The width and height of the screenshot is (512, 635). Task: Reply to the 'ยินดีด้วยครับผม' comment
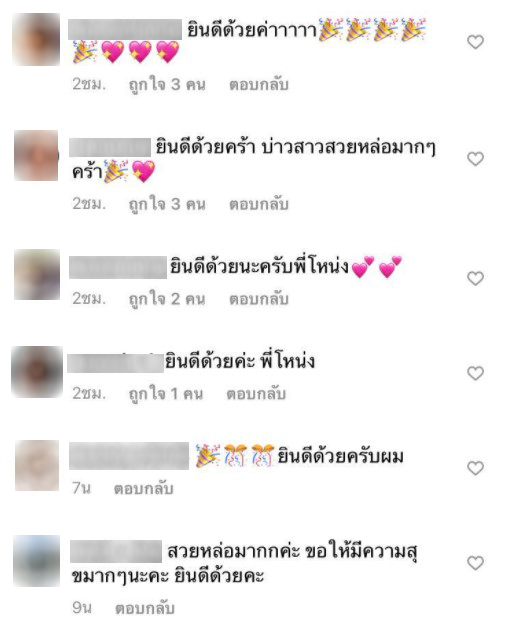point(144,489)
